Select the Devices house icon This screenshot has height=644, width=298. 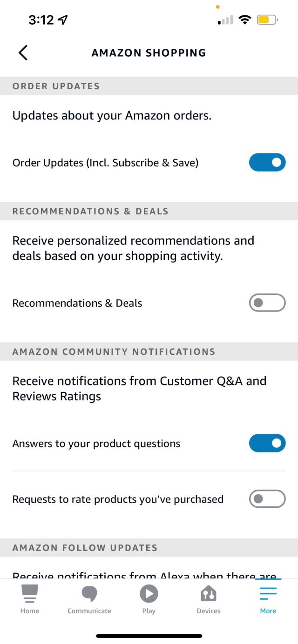click(x=209, y=594)
